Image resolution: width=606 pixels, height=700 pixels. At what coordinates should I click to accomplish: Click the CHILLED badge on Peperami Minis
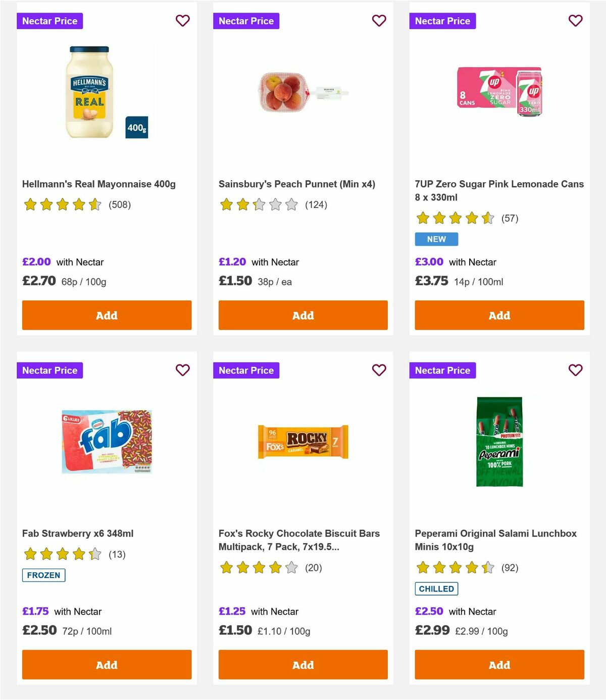click(x=436, y=588)
